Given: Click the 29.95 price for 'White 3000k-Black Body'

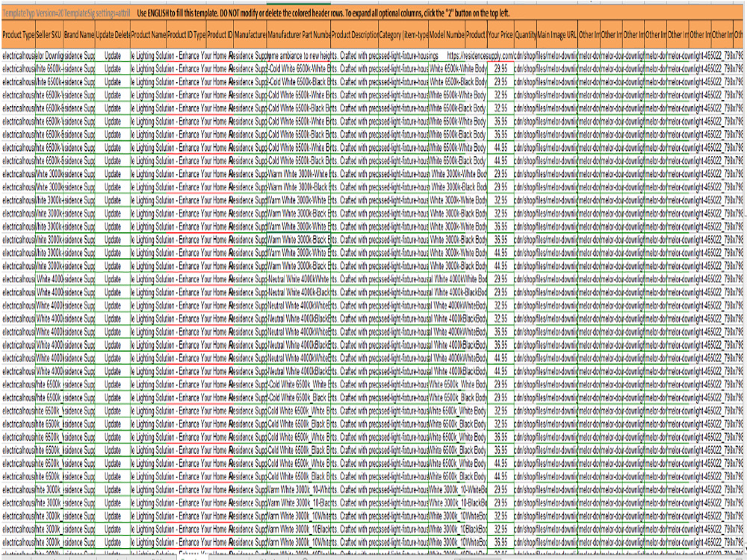Looking at the screenshot, I should click(x=500, y=187).
